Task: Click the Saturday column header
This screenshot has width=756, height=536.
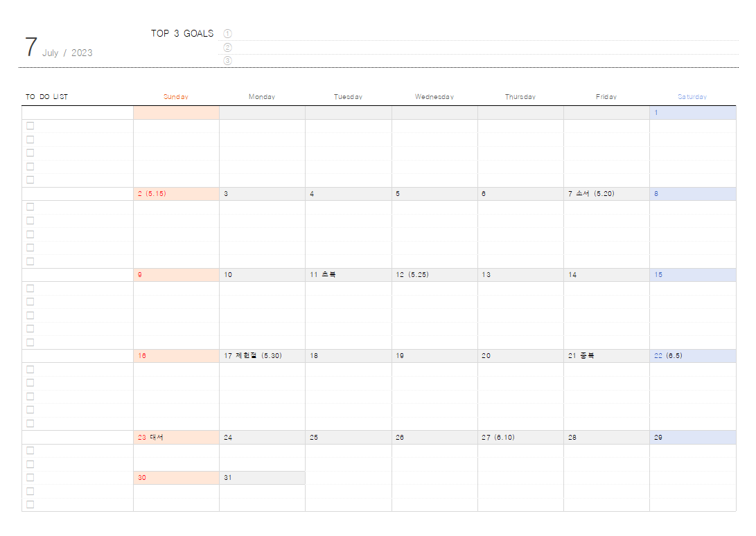Action: 692,97
